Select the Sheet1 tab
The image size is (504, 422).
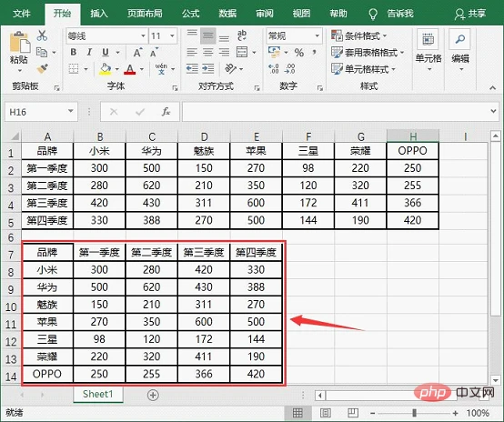(98, 394)
